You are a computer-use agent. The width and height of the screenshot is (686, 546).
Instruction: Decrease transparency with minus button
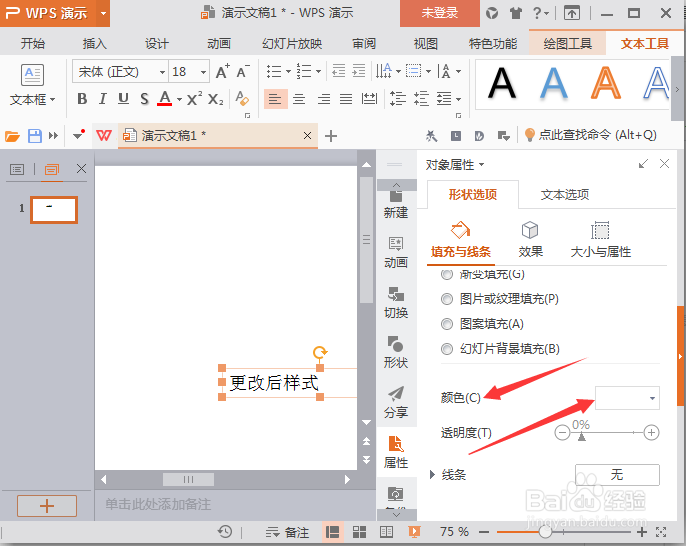point(562,433)
